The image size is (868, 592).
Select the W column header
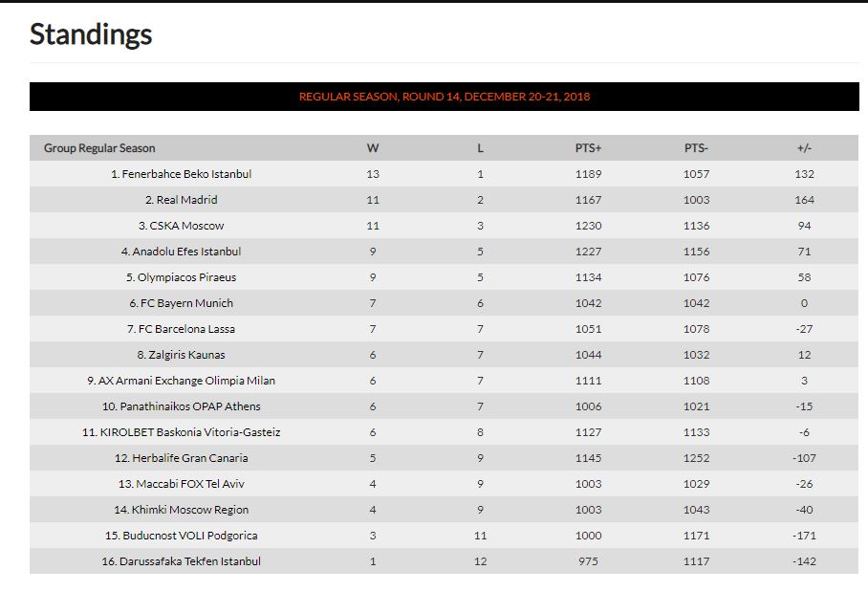373,148
